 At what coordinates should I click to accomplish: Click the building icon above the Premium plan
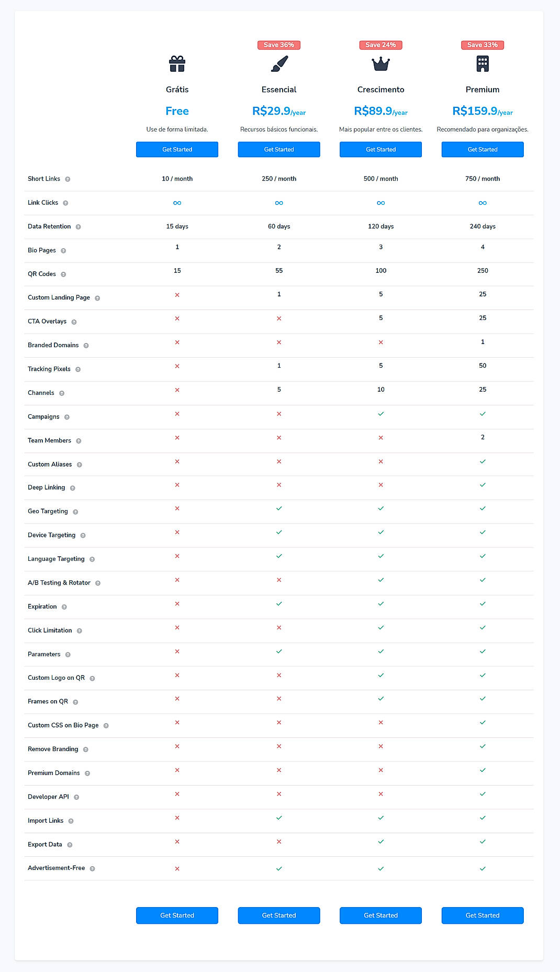tap(482, 64)
